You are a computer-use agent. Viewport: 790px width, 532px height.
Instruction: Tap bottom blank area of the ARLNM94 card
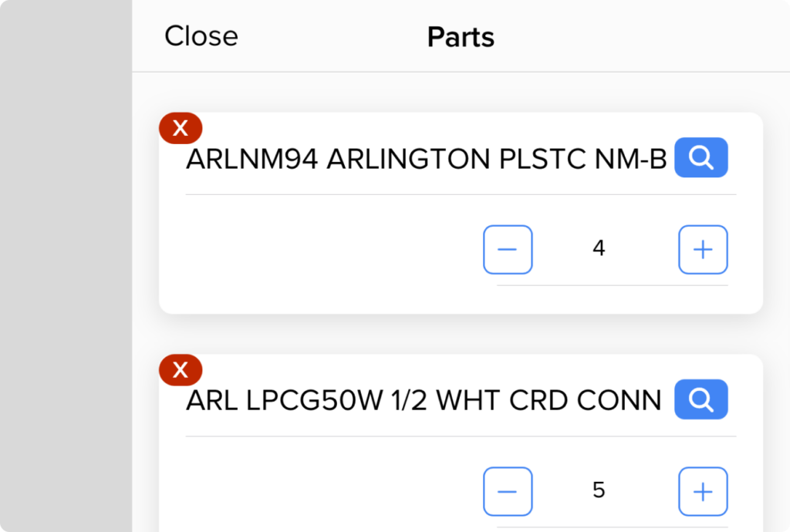coord(461,301)
